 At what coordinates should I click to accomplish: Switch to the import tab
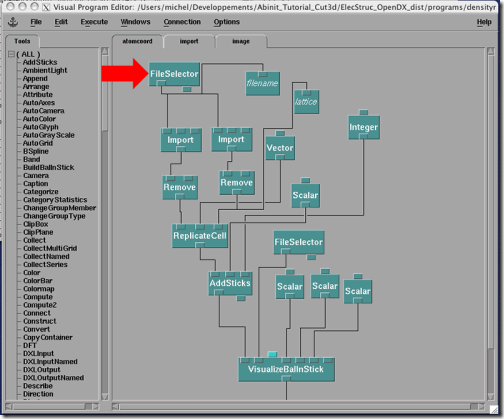pyautogui.click(x=189, y=41)
